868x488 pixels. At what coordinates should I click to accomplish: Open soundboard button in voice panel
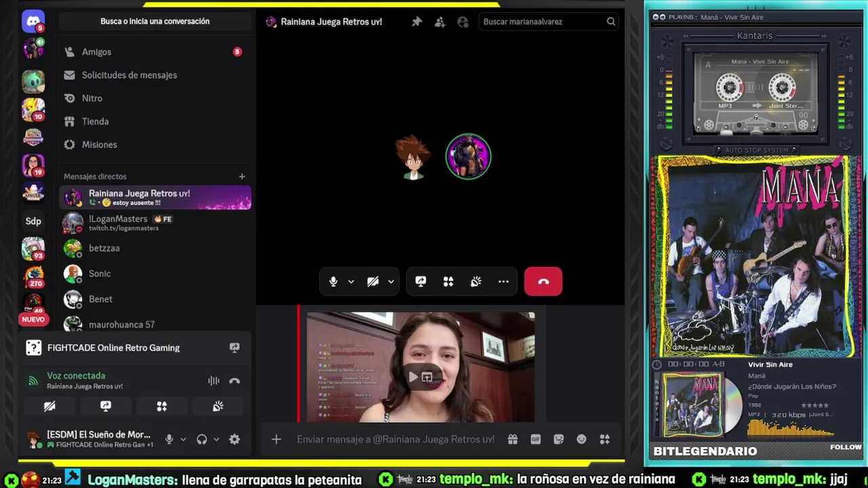click(218, 406)
